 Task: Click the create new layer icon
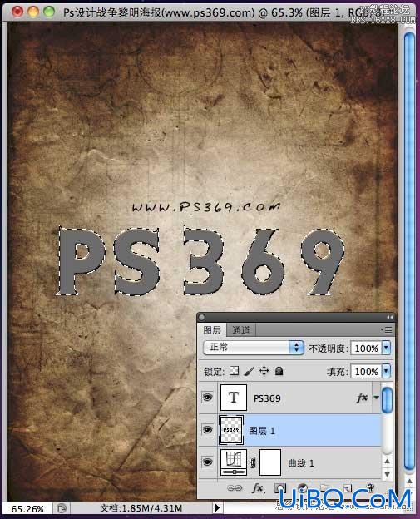point(347,488)
